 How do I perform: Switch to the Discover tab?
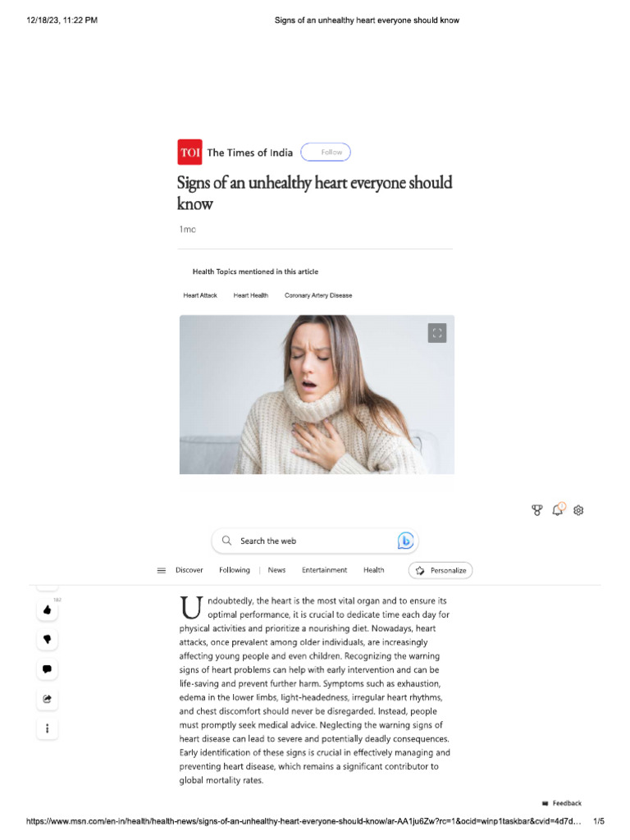pyautogui.click(x=189, y=570)
